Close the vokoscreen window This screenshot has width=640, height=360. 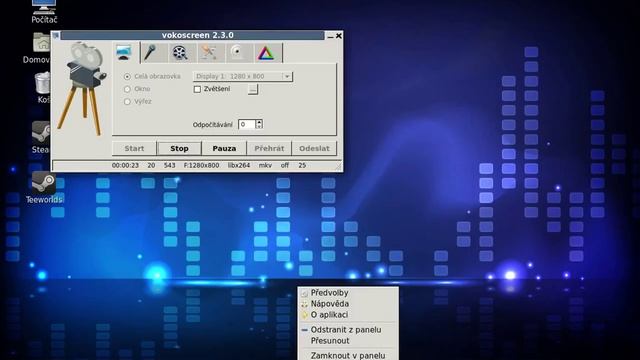pyautogui.click(x=339, y=36)
